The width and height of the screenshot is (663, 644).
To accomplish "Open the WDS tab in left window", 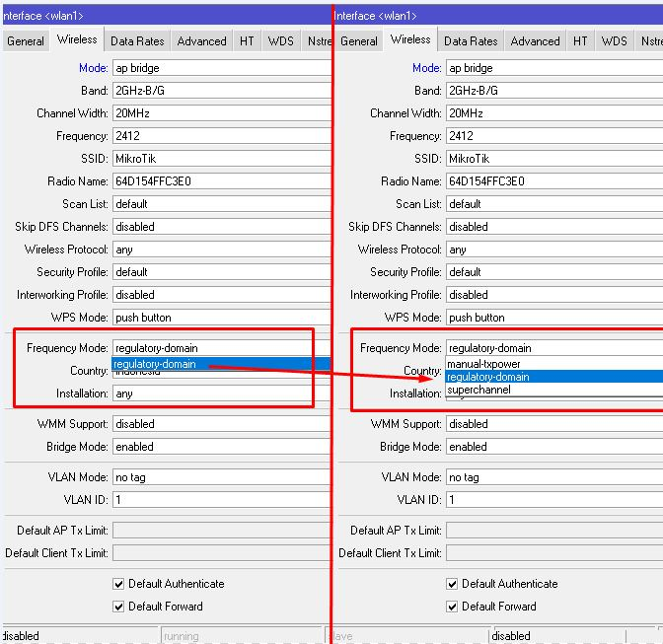I will click(280, 41).
